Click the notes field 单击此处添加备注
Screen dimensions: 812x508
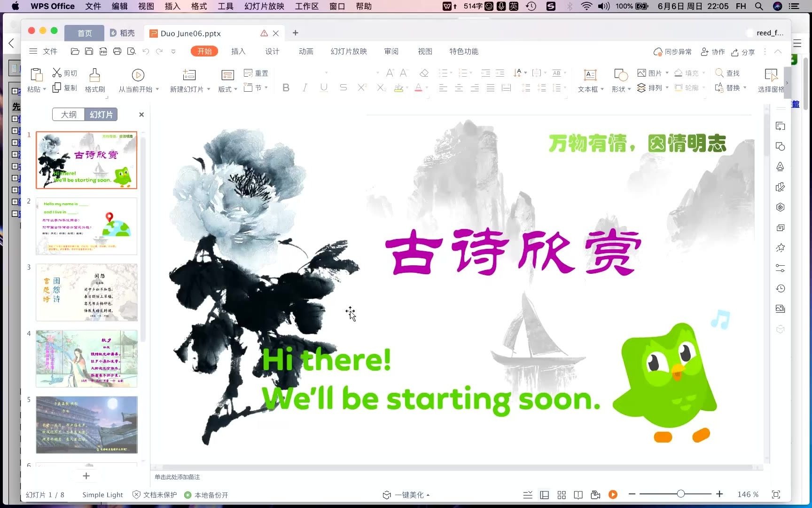pos(177,477)
